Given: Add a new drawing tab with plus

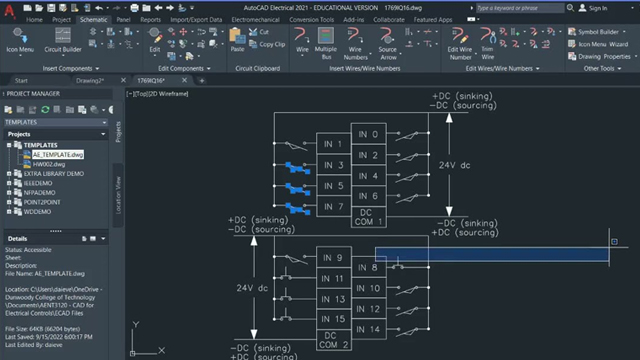Looking at the screenshot, I should (x=202, y=80).
